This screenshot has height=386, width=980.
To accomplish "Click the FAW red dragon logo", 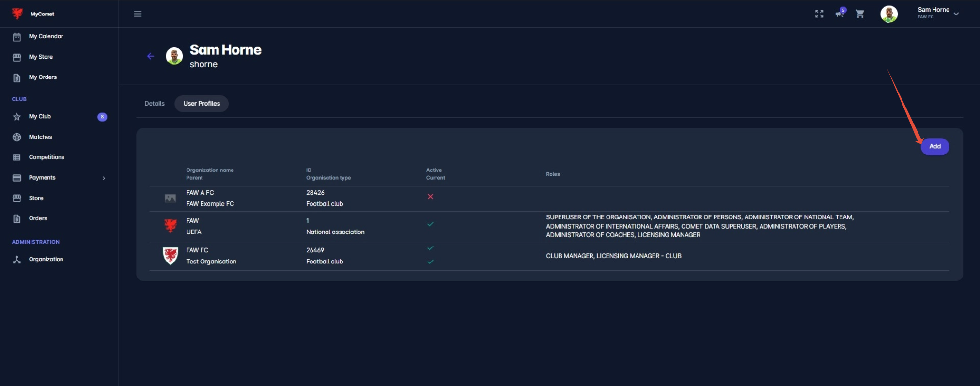I will click(170, 226).
